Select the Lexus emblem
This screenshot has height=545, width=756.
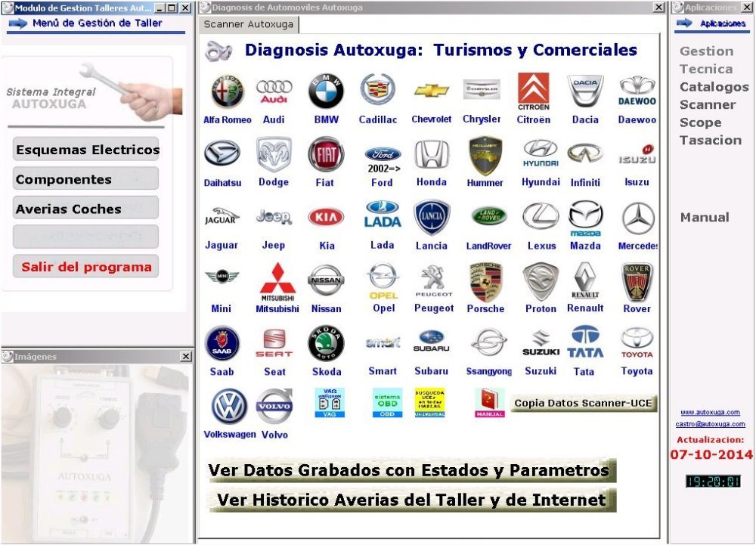click(x=541, y=216)
